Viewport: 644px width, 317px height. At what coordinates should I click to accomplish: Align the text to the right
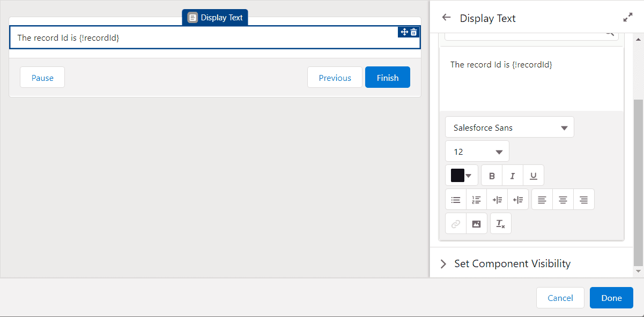pyautogui.click(x=584, y=200)
